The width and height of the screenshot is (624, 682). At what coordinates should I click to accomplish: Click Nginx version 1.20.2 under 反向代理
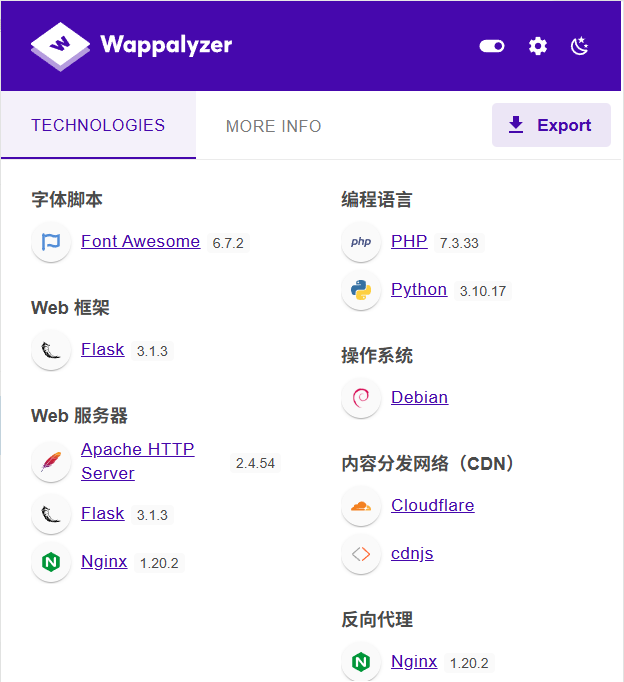(469, 663)
